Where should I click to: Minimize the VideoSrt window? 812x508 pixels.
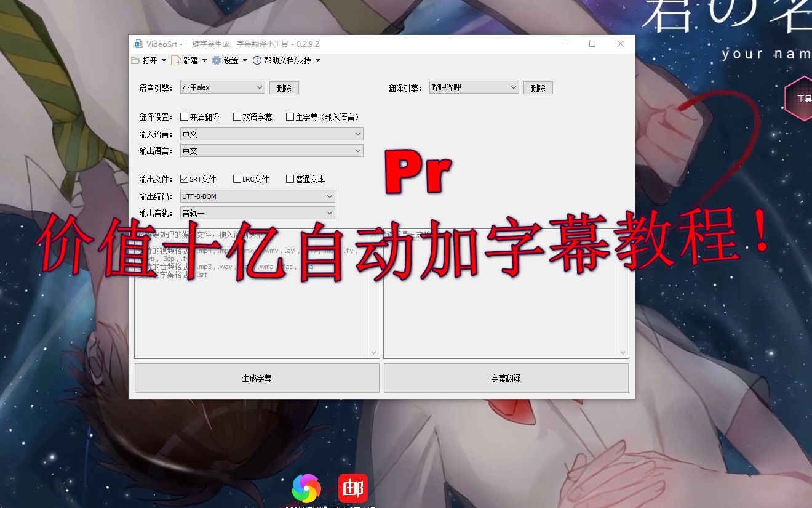click(x=564, y=44)
